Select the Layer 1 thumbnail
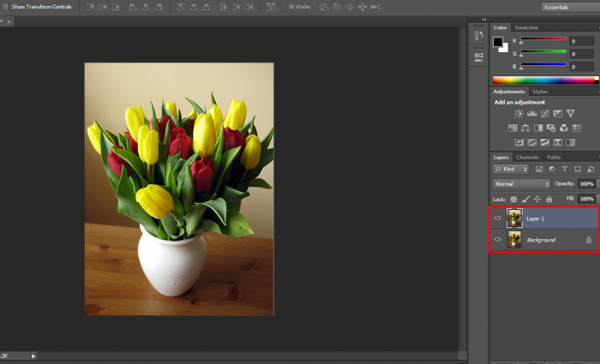Screen dimensions: 600x364 point(514,218)
